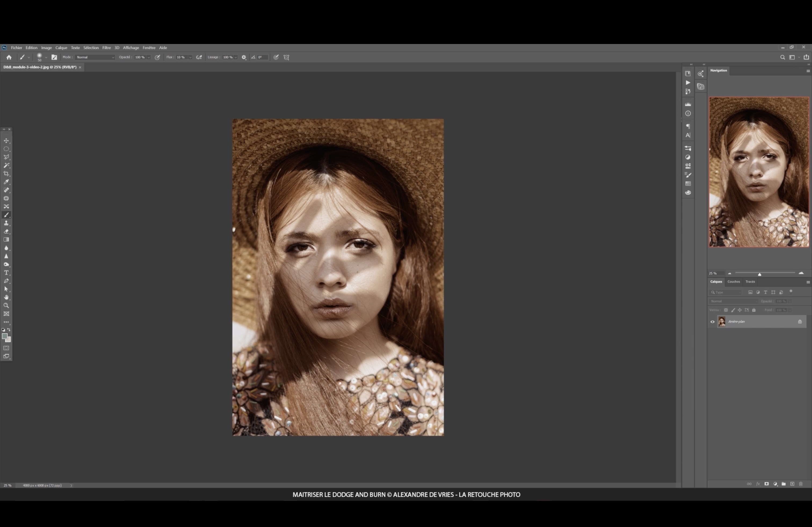
Task: Click the foreground color swatch
Action: [5, 336]
